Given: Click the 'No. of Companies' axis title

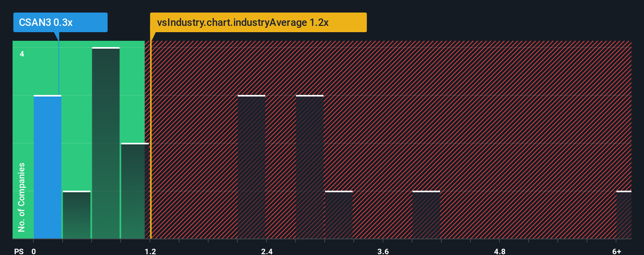Looking at the screenshot, I should [22, 197].
